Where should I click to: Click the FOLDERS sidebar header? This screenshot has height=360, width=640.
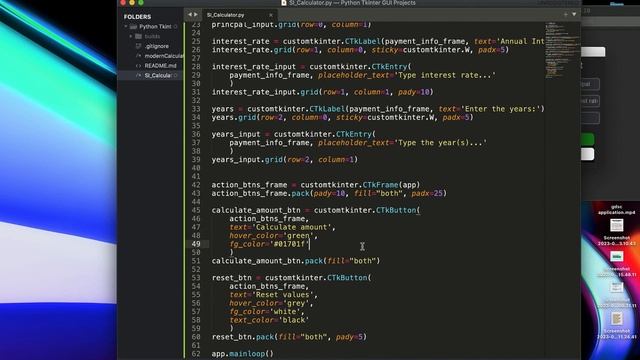138,17
